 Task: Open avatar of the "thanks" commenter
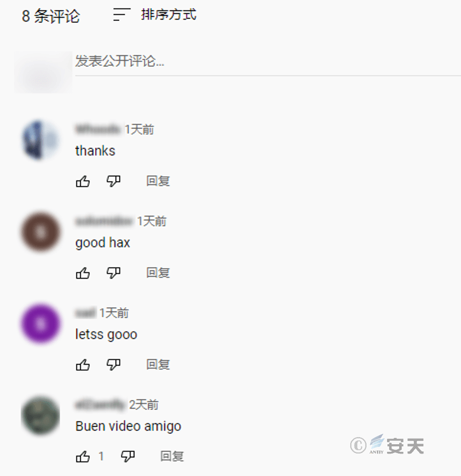[40, 140]
